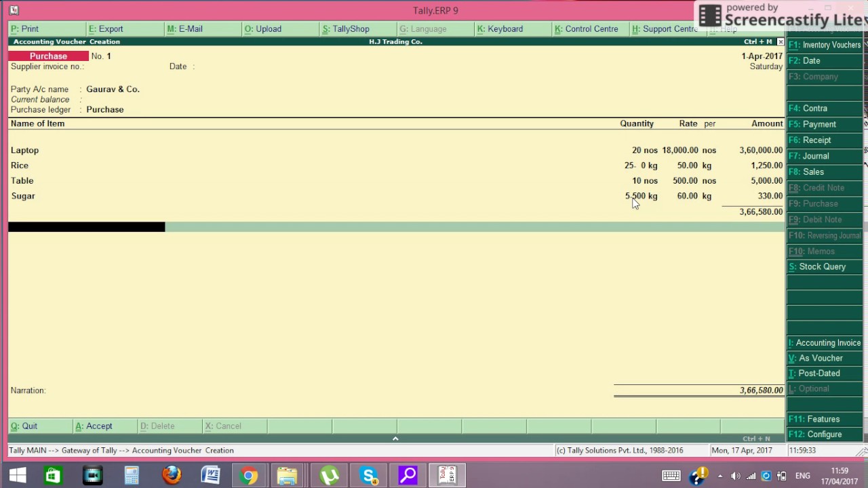Image resolution: width=868 pixels, height=488 pixels.
Task: Click the help notification tray icon
Action: click(x=698, y=476)
